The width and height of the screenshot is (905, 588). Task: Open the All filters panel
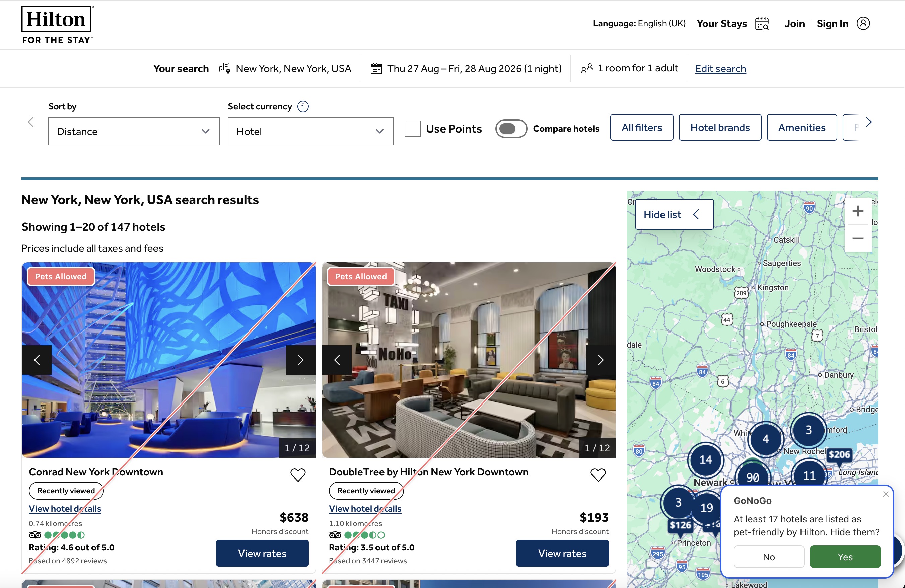[641, 127]
